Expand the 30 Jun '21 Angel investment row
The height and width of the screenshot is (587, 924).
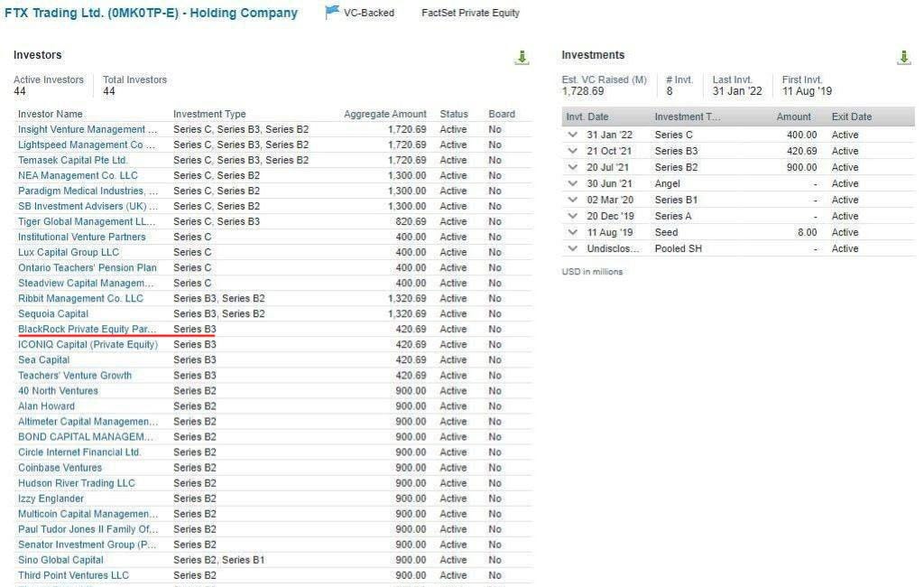573,183
